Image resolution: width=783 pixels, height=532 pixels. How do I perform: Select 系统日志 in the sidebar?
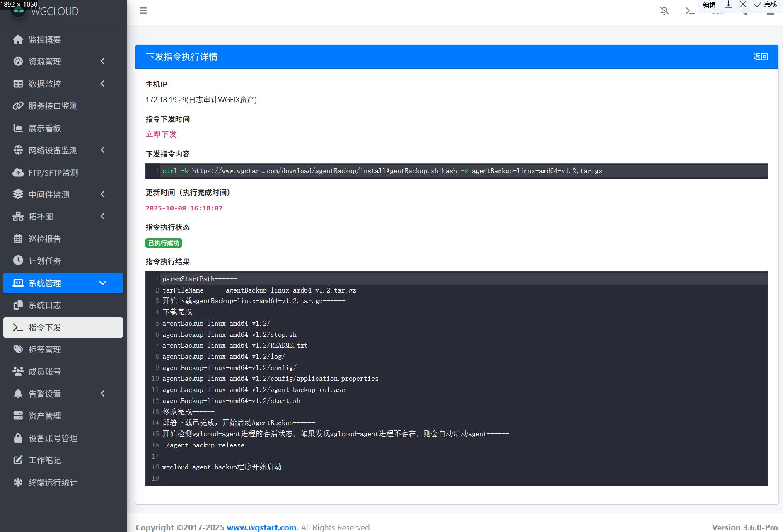pyautogui.click(x=45, y=305)
